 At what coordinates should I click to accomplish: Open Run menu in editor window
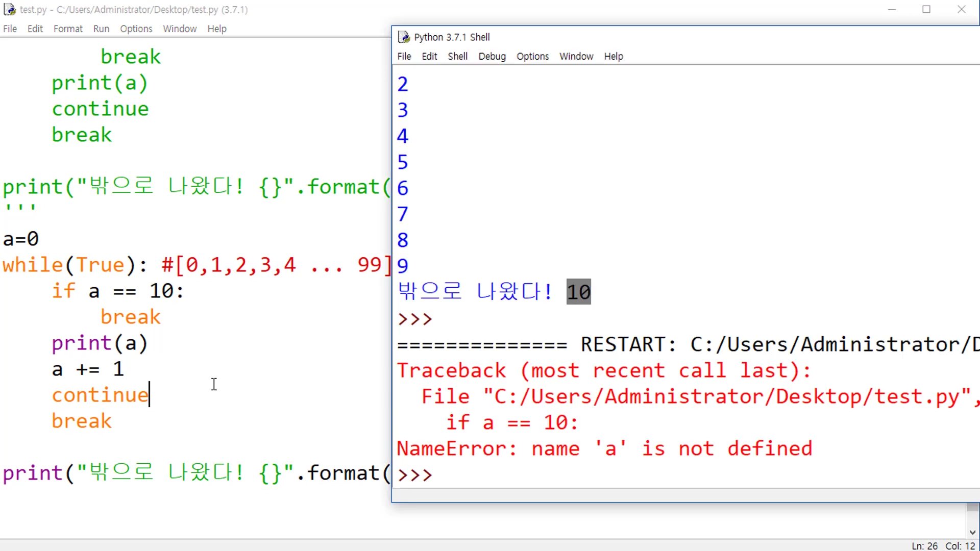(x=101, y=29)
